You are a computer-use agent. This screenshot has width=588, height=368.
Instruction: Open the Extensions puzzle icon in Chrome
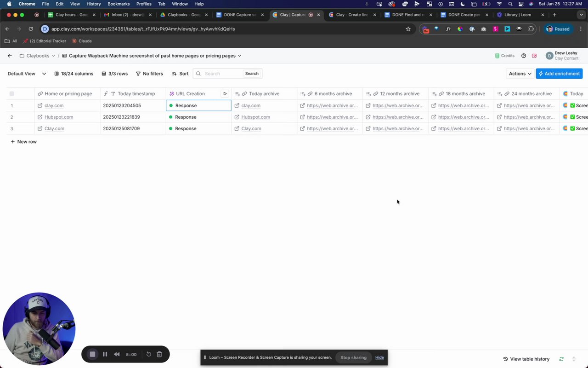point(531,29)
